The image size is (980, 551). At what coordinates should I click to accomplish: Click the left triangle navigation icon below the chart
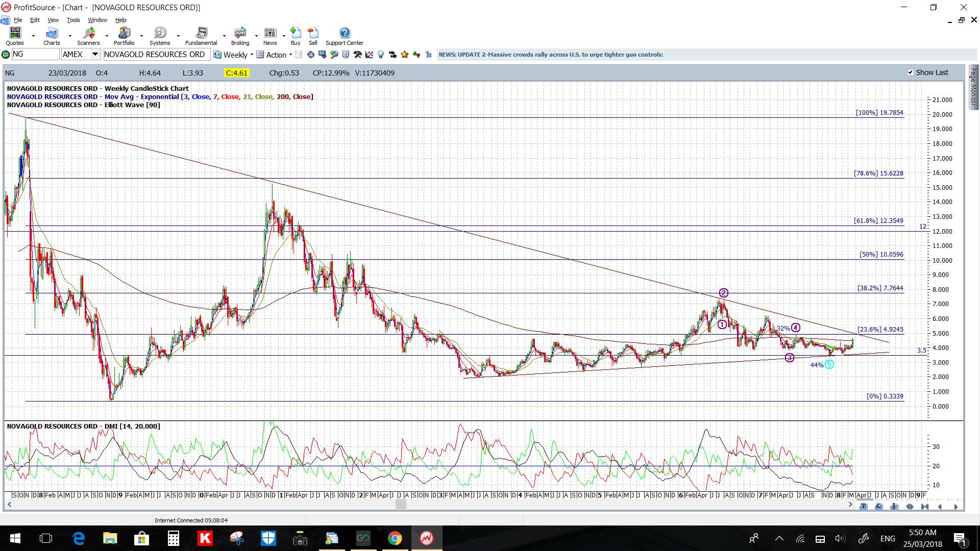(940, 507)
